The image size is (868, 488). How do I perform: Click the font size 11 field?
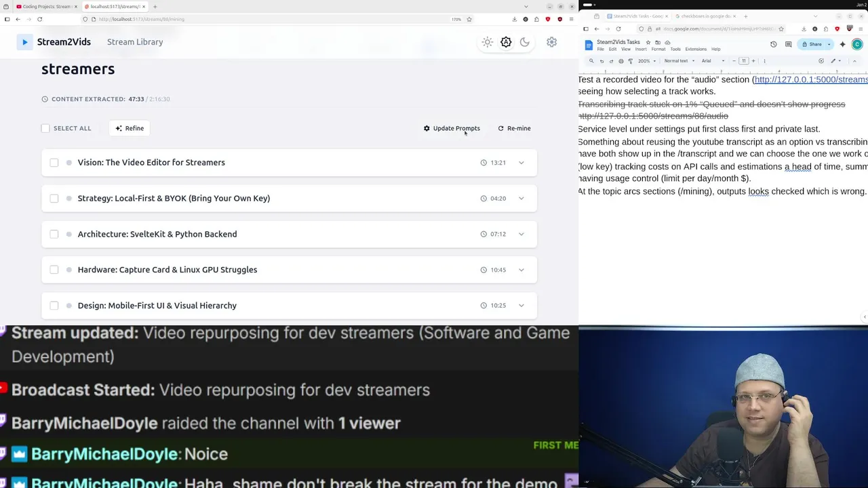(744, 61)
